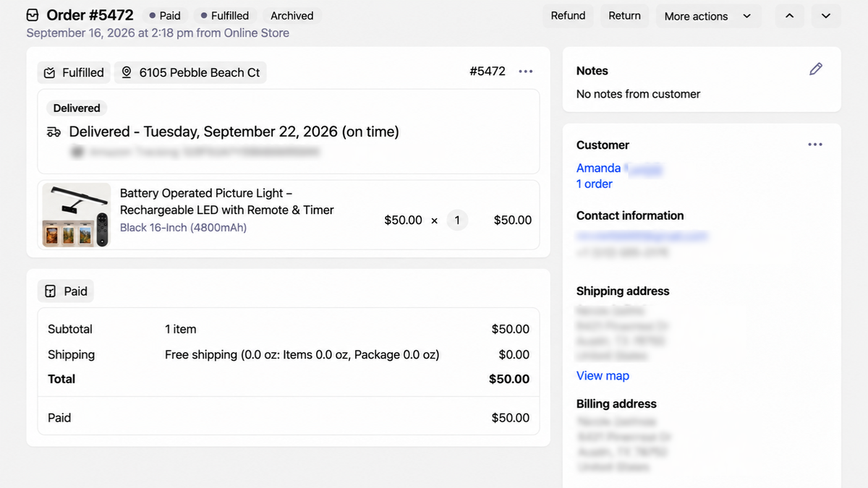Click the Refund button

pyautogui.click(x=568, y=16)
